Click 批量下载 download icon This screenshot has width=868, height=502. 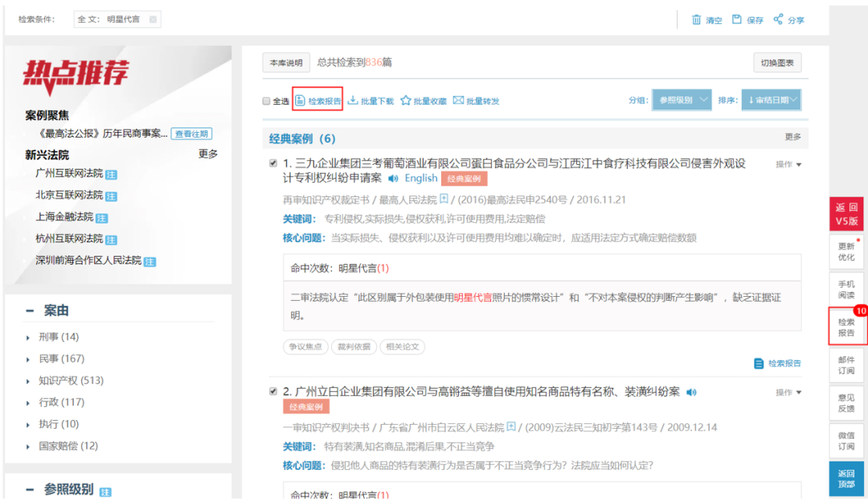(x=353, y=101)
